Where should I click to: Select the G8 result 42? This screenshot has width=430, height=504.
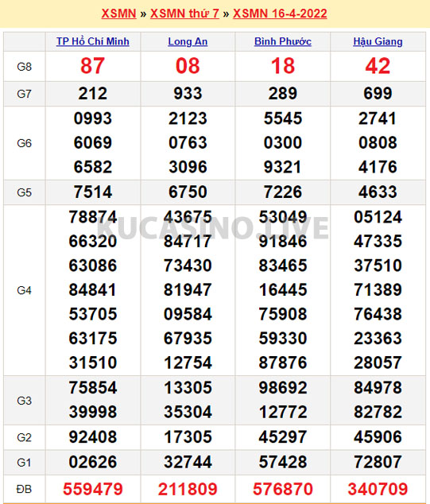pyautogui.click(x=378, y=66)
